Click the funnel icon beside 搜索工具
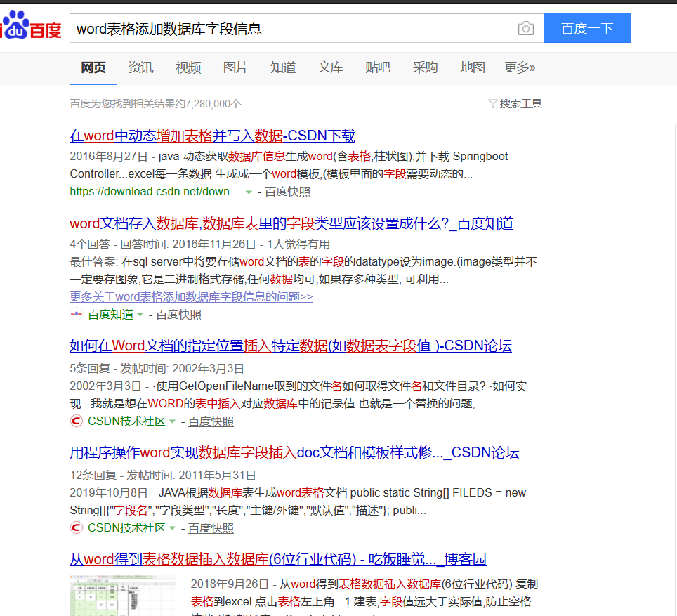 492,104
